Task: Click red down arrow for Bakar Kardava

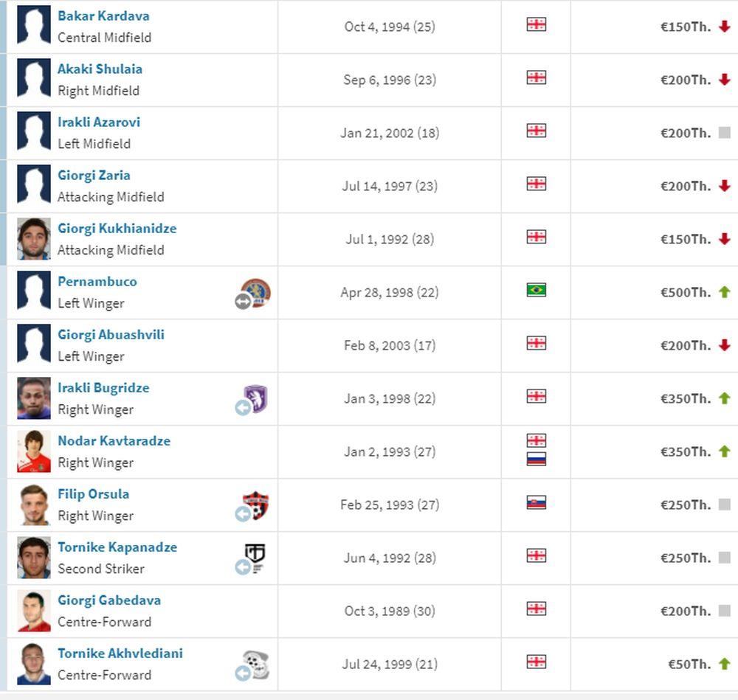Action: click(724, 27)
